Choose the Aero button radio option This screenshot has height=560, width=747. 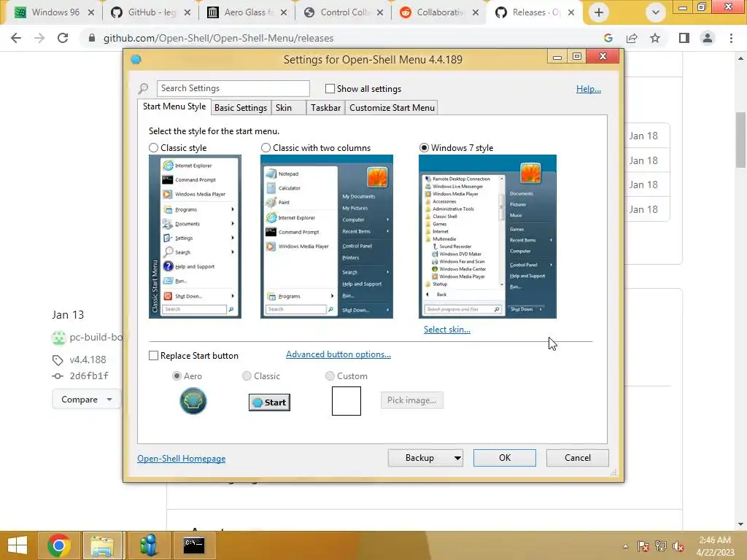click(177, 376)
